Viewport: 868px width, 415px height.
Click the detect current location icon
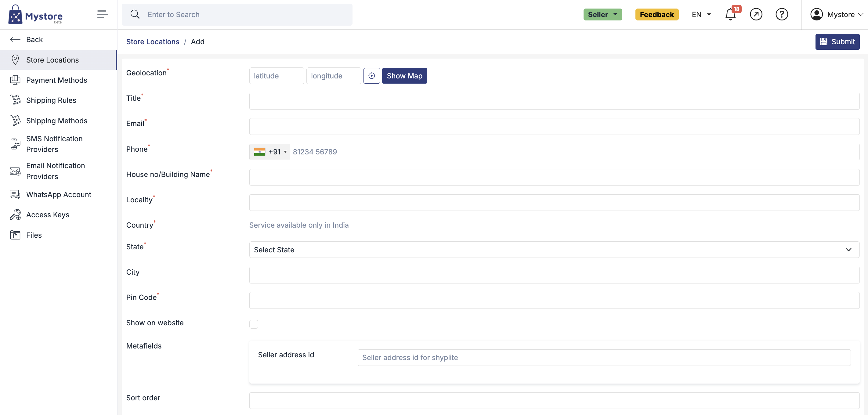[x=371, y=76]
